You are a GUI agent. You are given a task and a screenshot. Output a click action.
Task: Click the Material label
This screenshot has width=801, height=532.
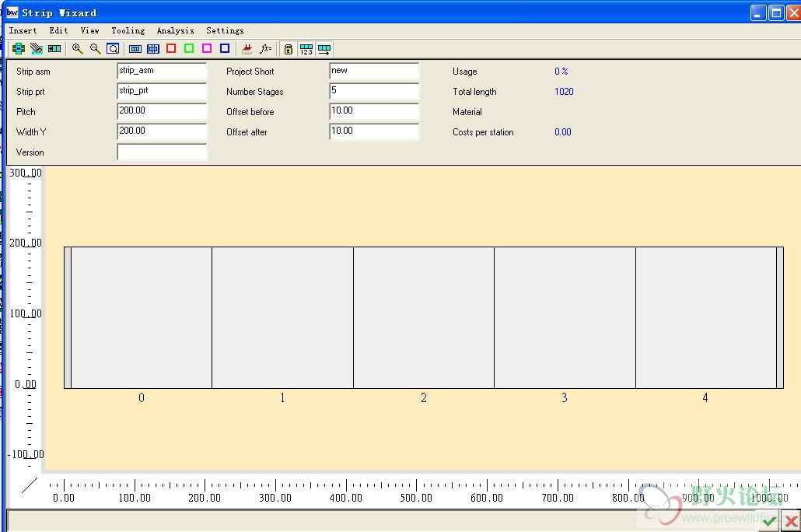(x=467, y=112)
